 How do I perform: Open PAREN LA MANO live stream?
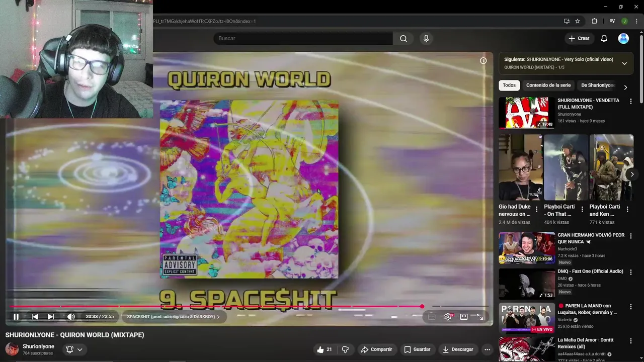pos(527,318)
